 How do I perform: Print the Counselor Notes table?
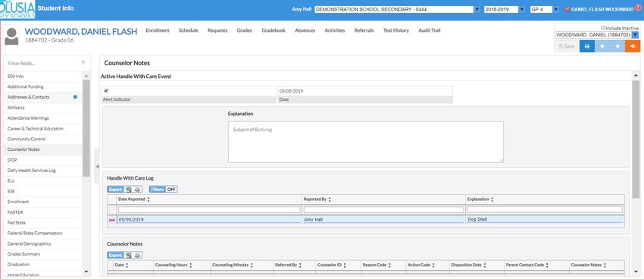tap(138, 255)
